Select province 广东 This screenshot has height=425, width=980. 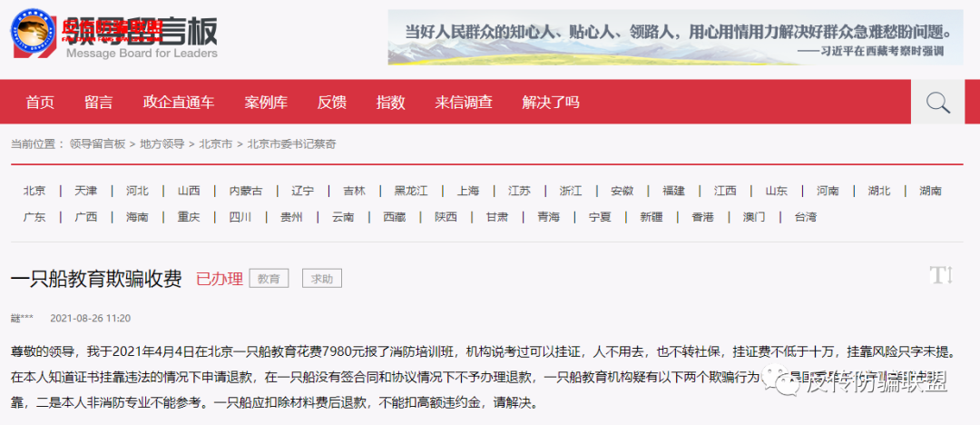34,217
